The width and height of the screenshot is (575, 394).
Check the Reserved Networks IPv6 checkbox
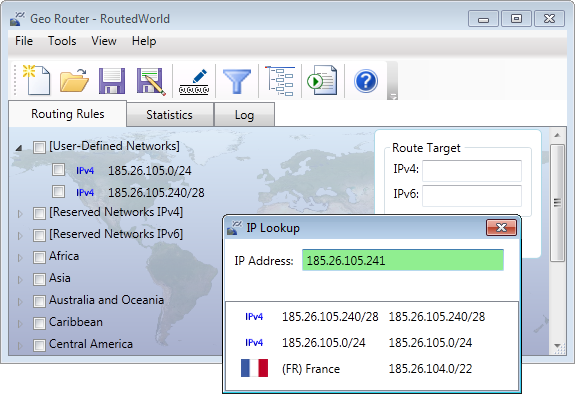coord(39,235)
